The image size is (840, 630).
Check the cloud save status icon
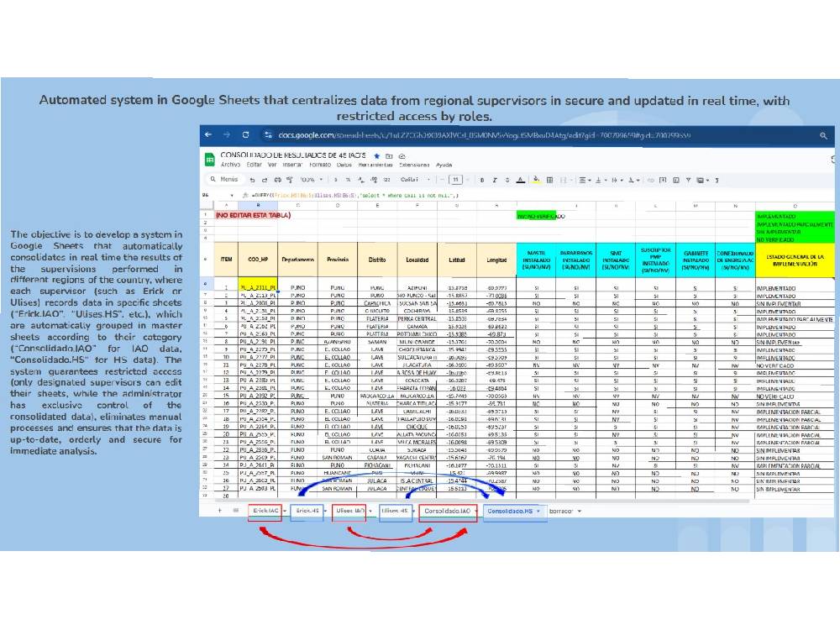click(x=402, y=156)
